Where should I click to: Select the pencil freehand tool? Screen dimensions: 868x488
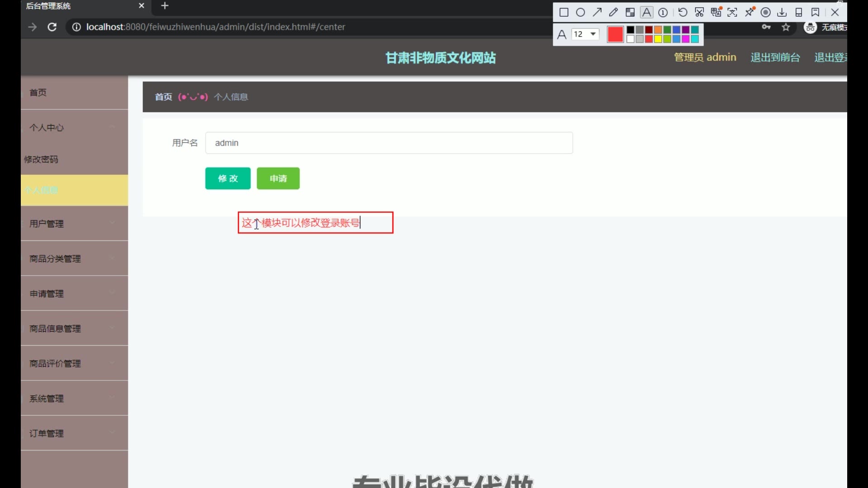coord(613,12)
